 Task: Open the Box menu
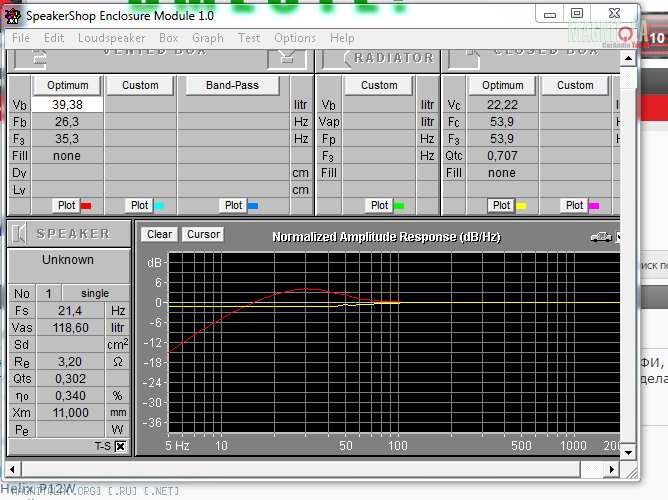click(x=168, y=38)
